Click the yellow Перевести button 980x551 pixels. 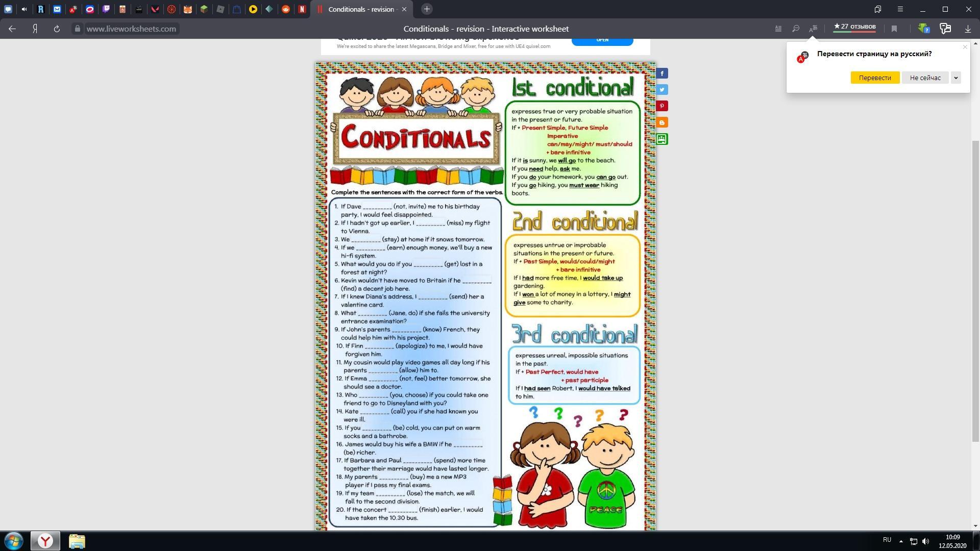click(875, 78)
